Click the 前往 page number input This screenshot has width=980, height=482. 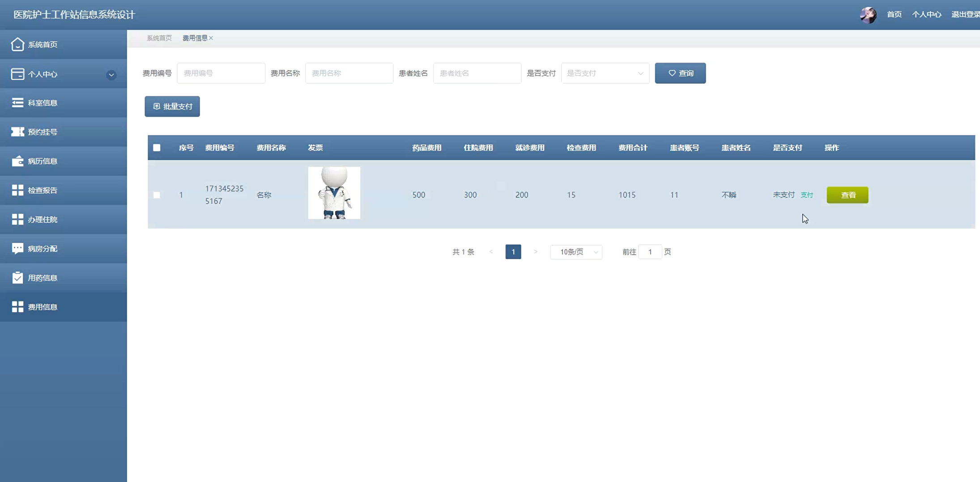click(650, 252)
